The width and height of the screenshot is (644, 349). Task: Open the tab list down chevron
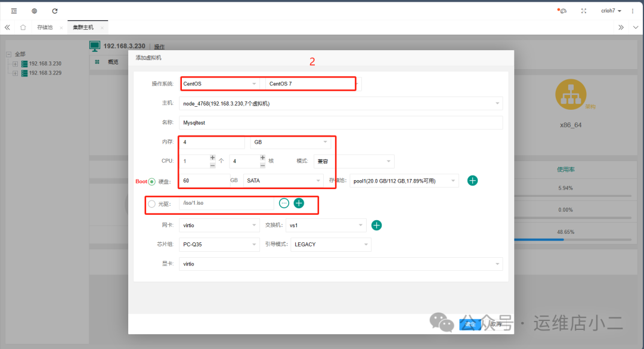tap(636, 27)
